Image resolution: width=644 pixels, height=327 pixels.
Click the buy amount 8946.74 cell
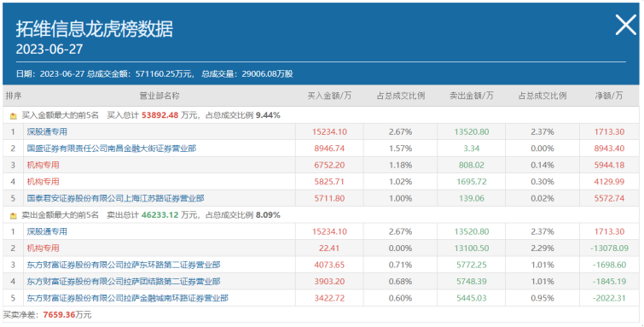(329, 149)
